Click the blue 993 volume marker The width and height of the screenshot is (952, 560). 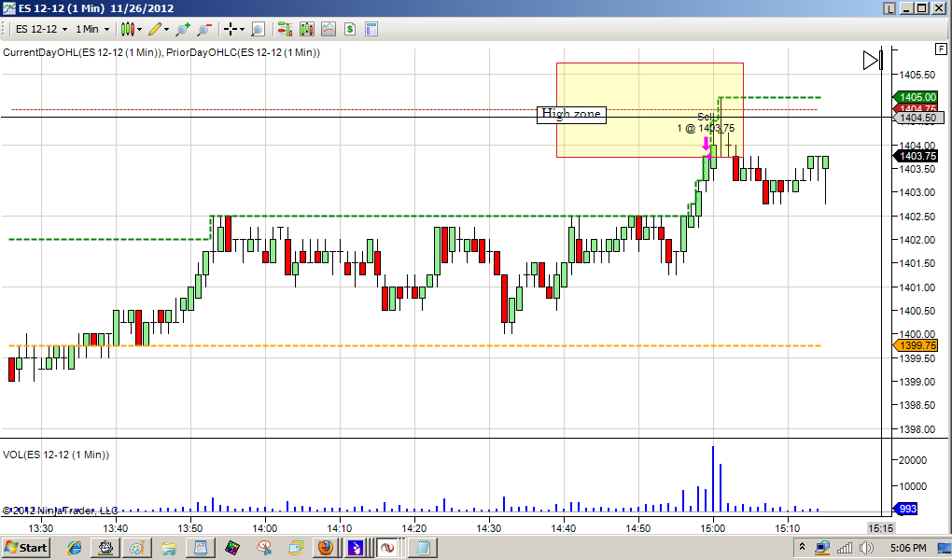point(904,509)
